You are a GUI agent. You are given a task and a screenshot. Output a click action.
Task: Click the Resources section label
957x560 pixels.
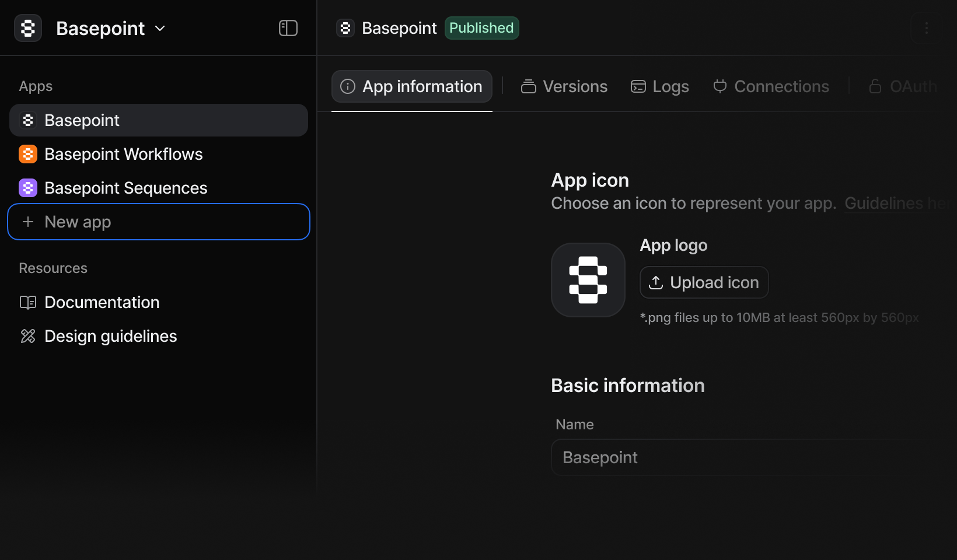click(x=53, y=268)
